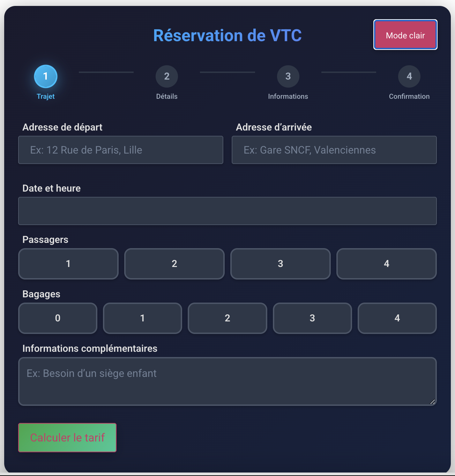Viewport: 455px width, 476px height.
Task: Open step 4 Confirmation circle
Action: tap(409, 76)
